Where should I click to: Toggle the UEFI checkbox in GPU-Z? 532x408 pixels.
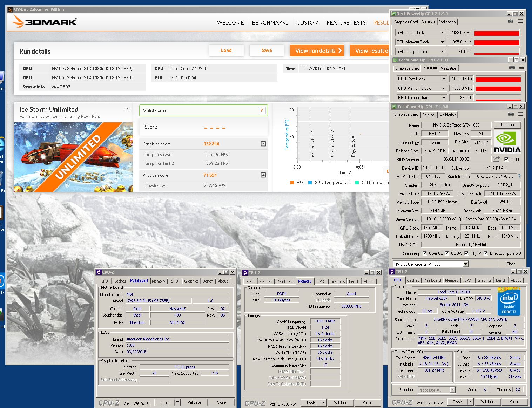[x=506, y=159]
